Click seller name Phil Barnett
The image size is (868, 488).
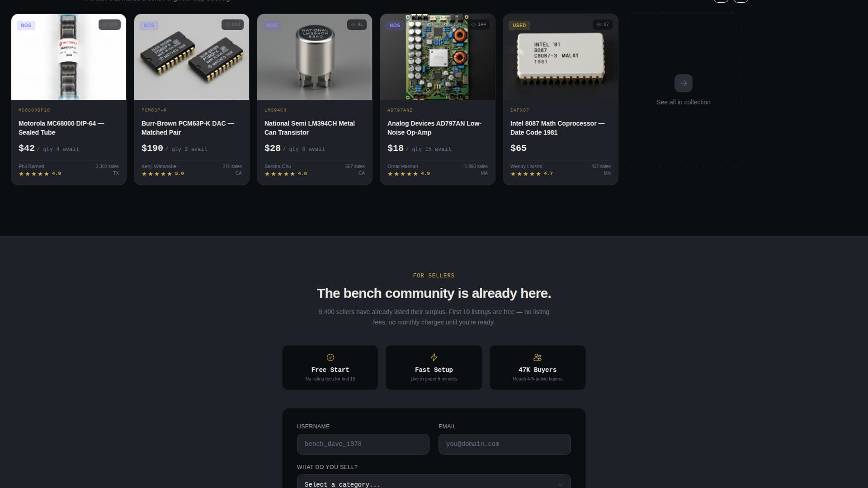pos(31,167)
